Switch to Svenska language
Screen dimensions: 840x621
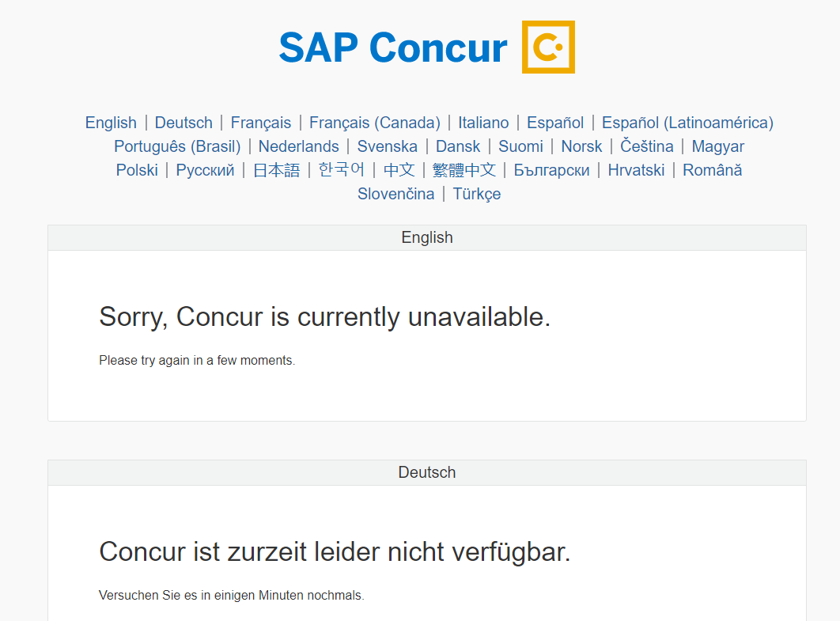pyautogui.click(x=387, y=146)
